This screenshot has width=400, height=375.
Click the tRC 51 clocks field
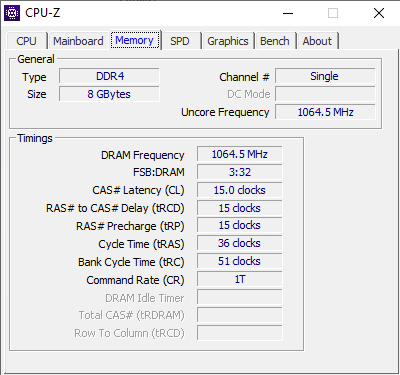tap(240, 261)
